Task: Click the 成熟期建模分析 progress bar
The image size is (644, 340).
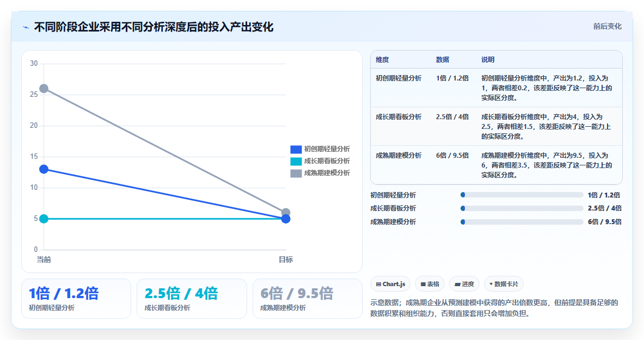Action: click(x=522, y=222)
